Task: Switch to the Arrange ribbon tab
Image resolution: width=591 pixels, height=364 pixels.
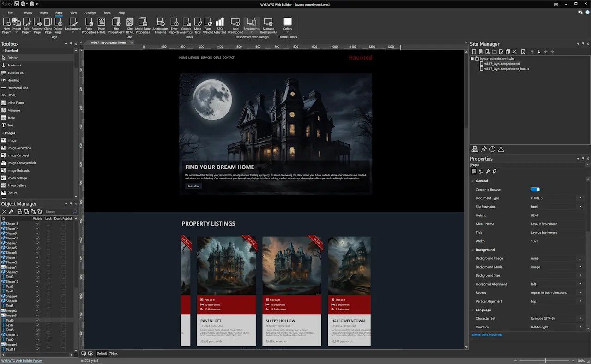Action: point(90,12)
